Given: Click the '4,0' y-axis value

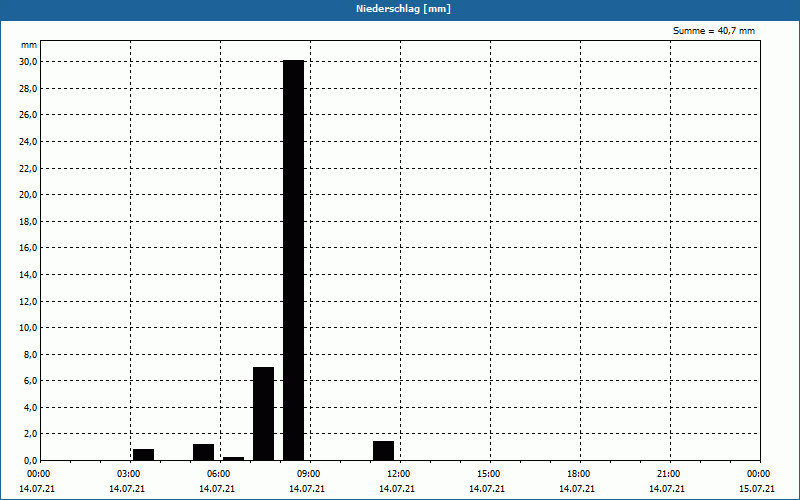Looking at the screenshot, I should [30, 407].
